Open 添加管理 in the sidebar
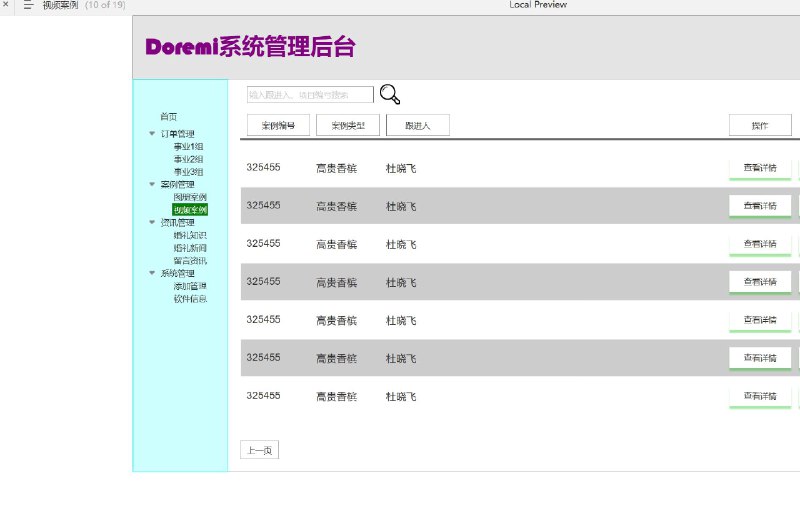Screen dimensions: 800x526 pyautogui.click(x=190, y=286)
